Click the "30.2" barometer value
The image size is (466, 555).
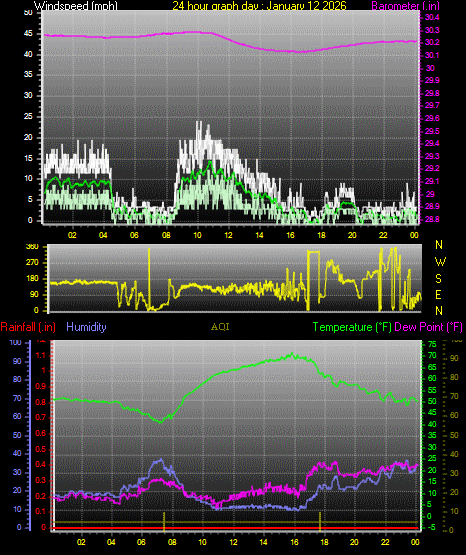[432, 42]
